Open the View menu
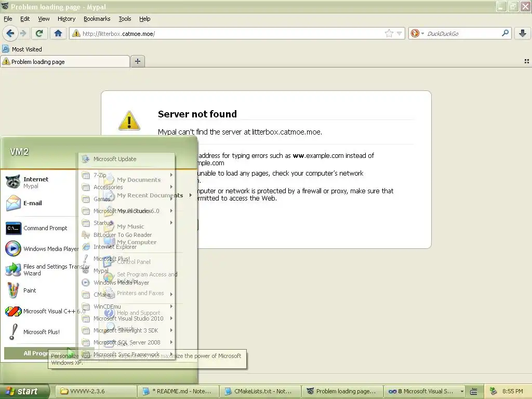Screen dimensions: 532x399 (x=44, y=19)
